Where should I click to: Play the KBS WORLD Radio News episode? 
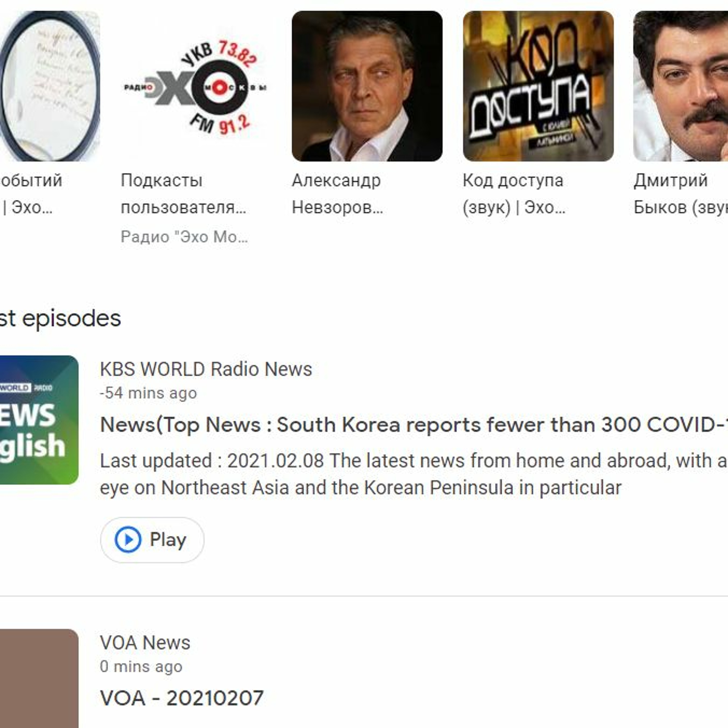click(x=152, y=540)
